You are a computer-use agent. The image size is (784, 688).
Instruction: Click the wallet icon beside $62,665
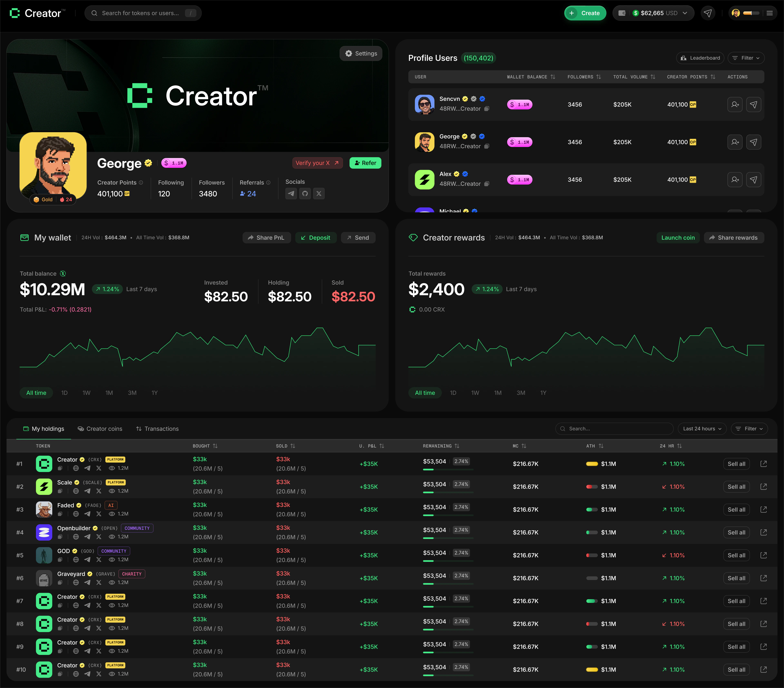click(622, 13)
